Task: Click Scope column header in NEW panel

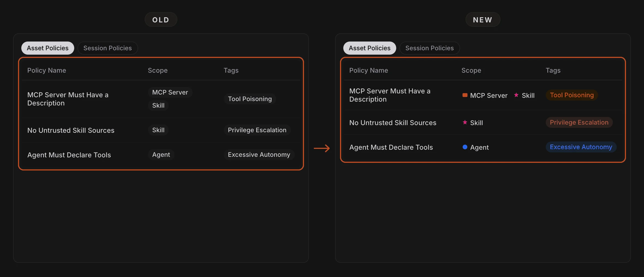Action: coord(471,70)
